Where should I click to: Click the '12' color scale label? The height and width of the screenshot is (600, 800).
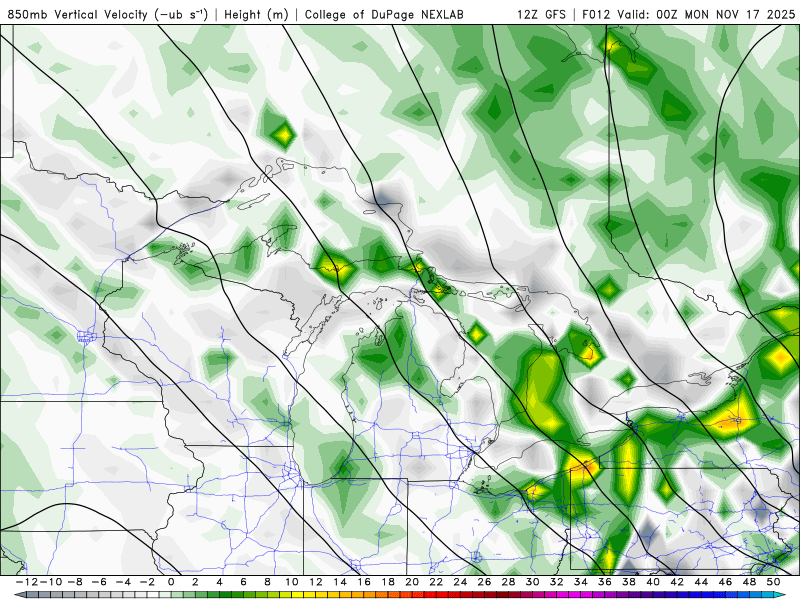pos(316,582)
